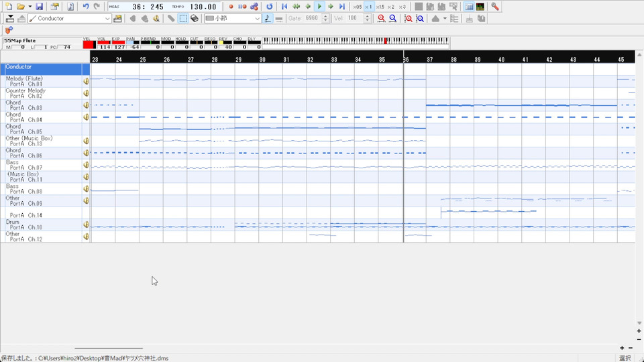Increase the Gate value with stepper

[326, 16]
